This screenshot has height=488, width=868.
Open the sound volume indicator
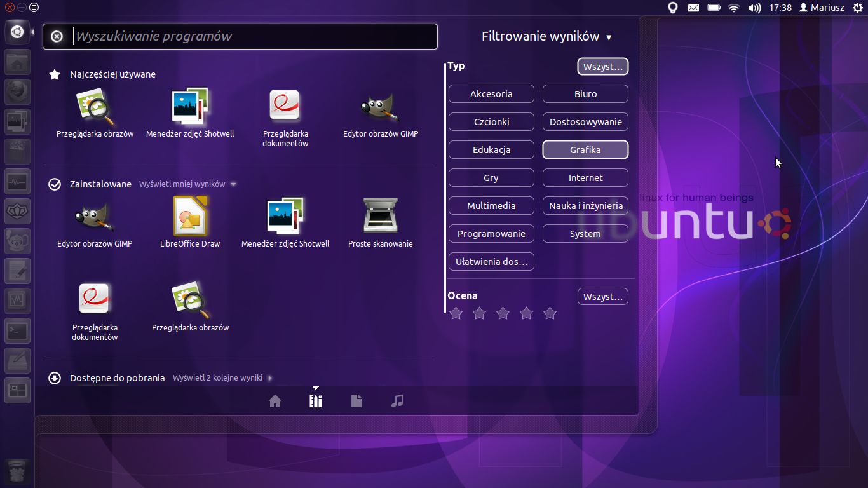coord(754,8)
